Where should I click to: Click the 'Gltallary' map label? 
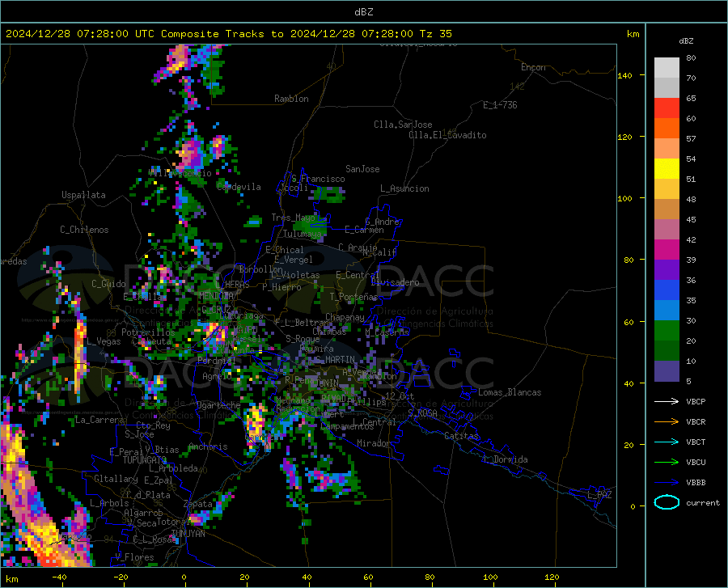click(116, 479)
